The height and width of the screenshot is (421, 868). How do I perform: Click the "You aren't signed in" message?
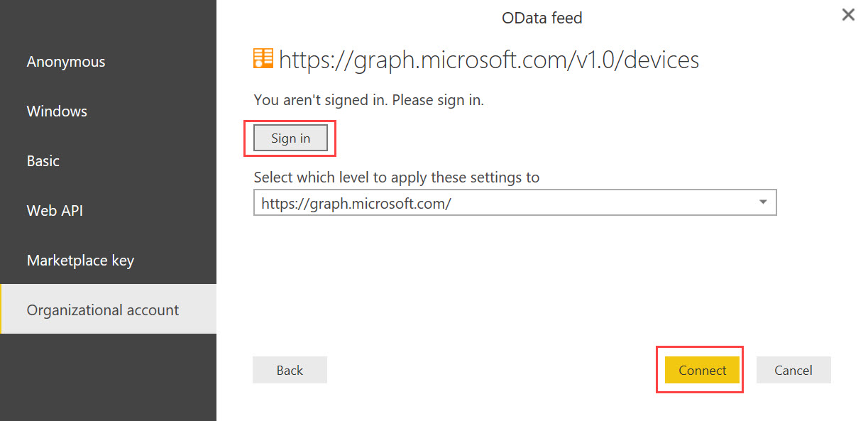368,100
